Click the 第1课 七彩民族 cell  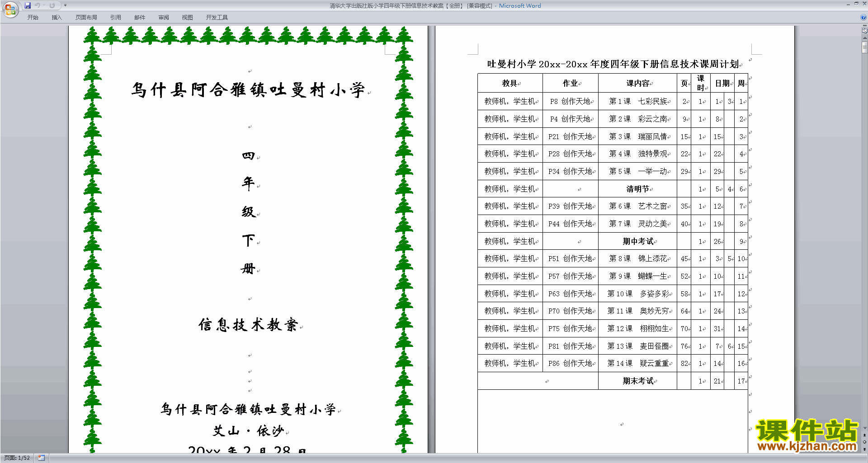637,102
